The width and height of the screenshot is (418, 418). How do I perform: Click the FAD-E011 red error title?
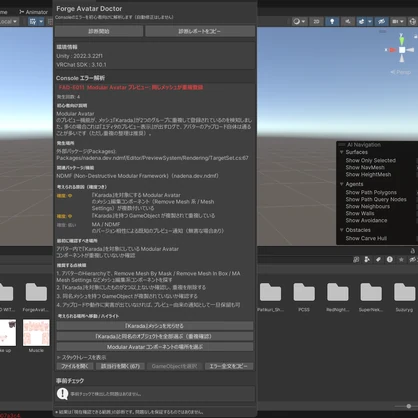point(131,87)
